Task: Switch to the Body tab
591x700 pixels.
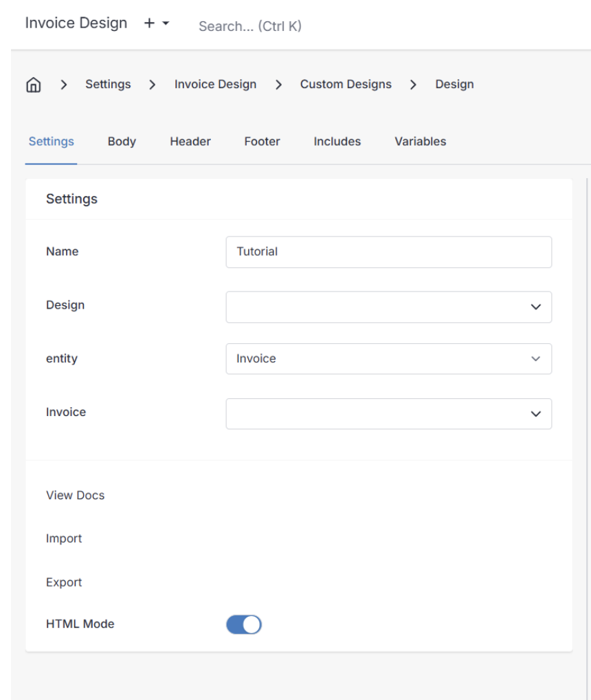Action: [x=122, y=142]
